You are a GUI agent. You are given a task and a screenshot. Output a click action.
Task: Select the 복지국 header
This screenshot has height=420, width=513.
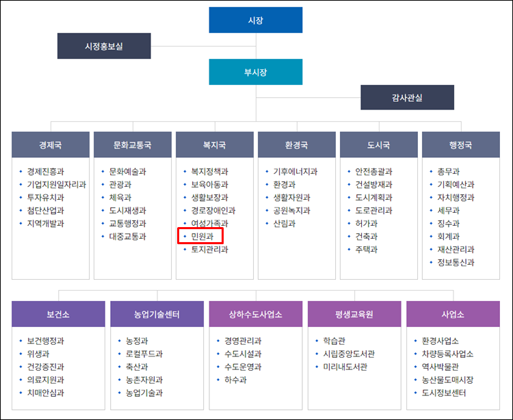click(215, 145)
